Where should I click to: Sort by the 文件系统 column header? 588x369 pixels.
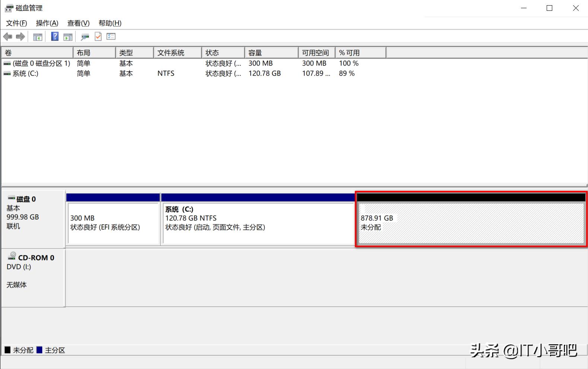178,53
